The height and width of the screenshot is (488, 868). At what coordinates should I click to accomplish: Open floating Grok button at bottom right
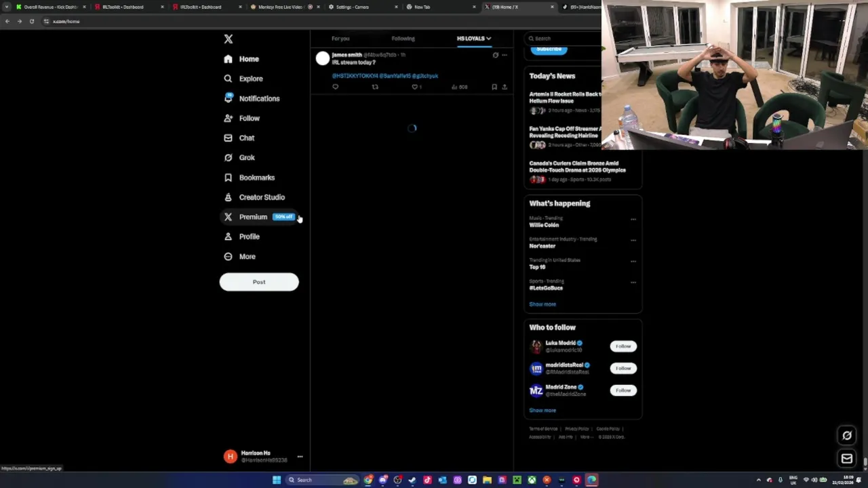pos(847,436)
